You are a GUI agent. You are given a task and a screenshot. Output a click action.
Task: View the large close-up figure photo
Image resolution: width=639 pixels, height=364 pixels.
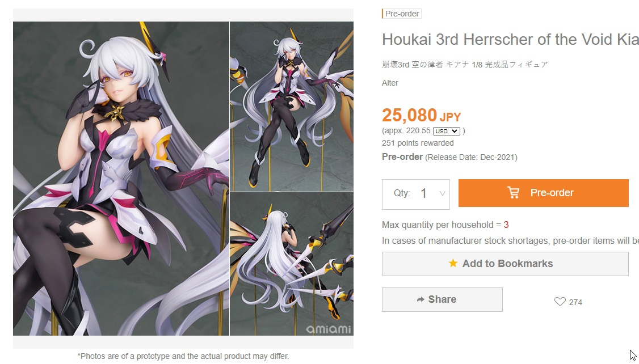click(x=121, y=179)
